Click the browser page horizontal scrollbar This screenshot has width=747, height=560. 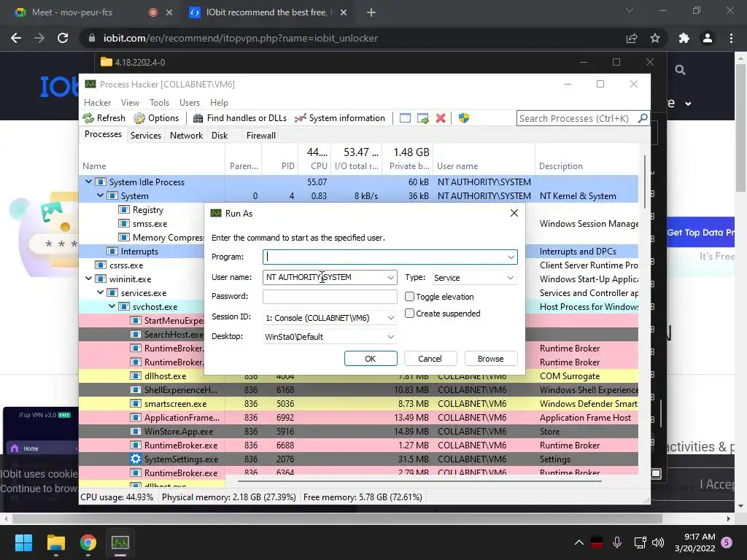tap(337, 518)
